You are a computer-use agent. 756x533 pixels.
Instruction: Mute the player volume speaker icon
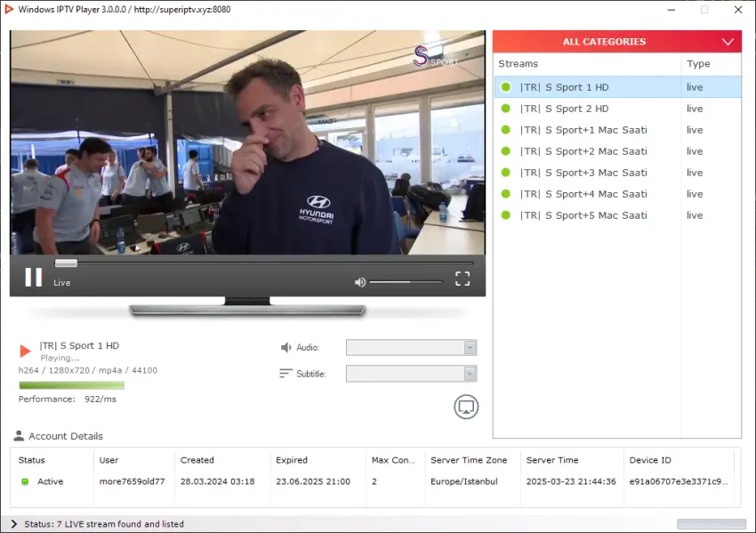359,282
